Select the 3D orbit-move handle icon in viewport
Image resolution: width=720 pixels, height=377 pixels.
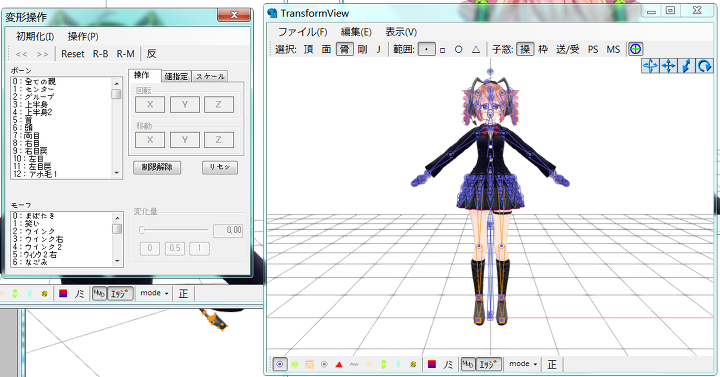pyautogui.click(x=650, y=66)
